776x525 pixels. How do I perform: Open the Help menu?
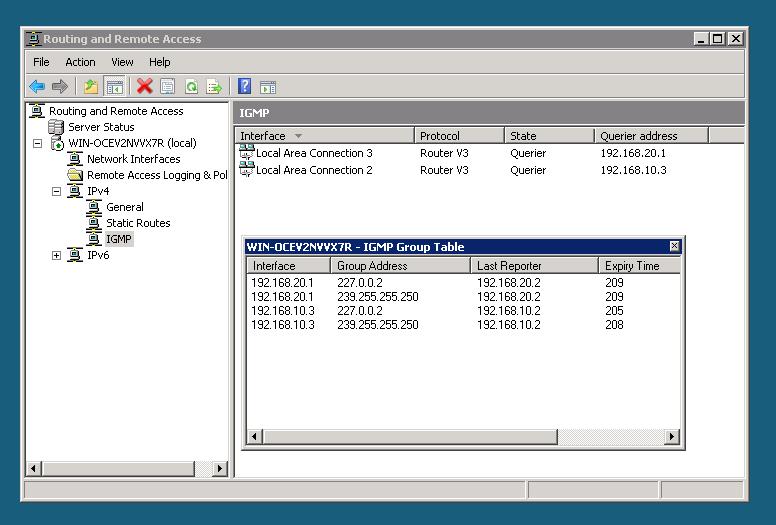pyautogui.click(x=159, y=62)
